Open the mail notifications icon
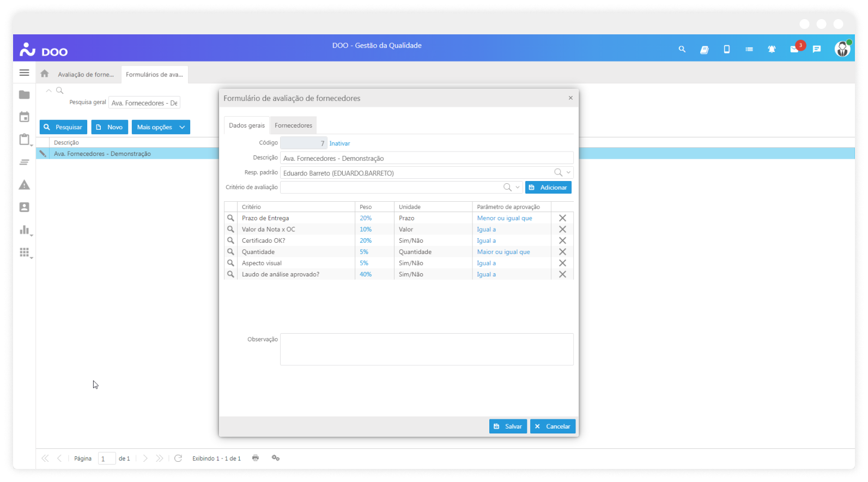This screenshot has width=868, height=482. point(794,49)
